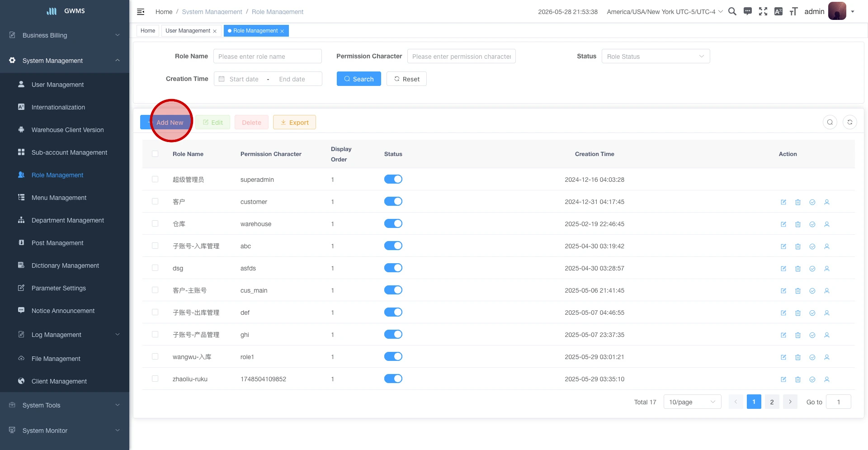The width and height of the screenshot is (868, 450).
Task: Toggle the status switch for the cus_main role
Action: pyautogui.click(x=393, y=290)
